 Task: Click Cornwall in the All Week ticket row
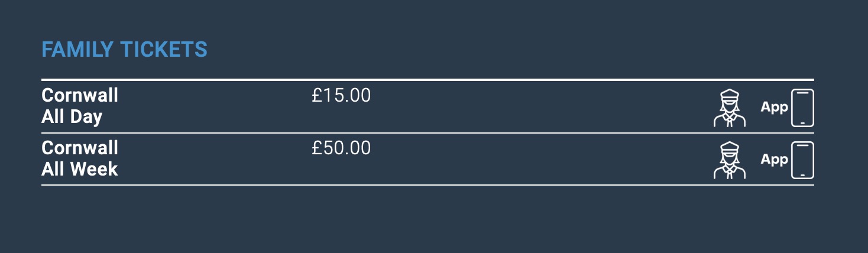(80, 148)
